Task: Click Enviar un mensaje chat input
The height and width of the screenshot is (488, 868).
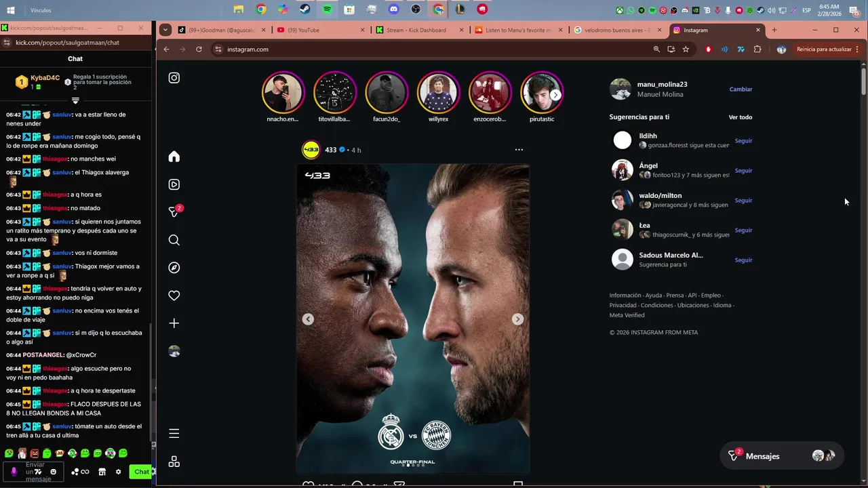Action: point(34,472)
